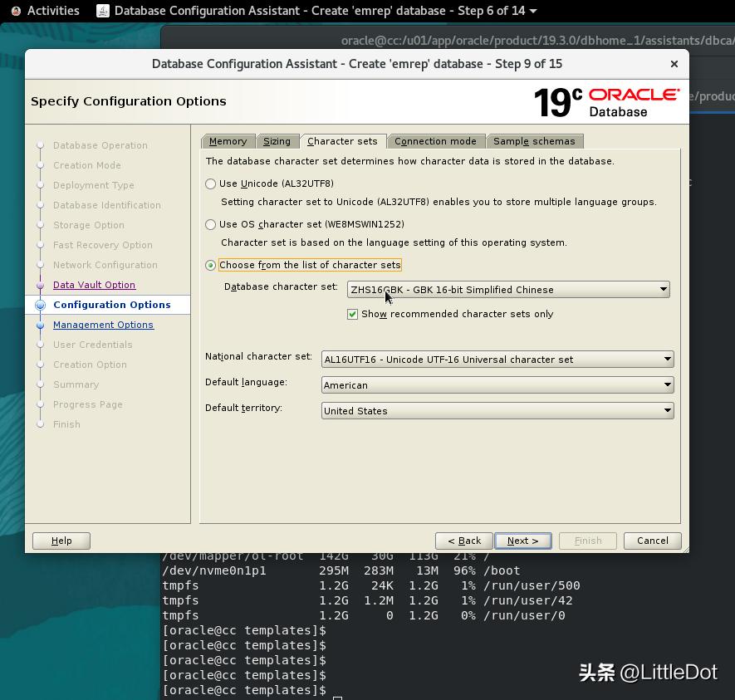735x700 pixels.
Task: Click the /dev/nvme0n1p1 line in terminal
Action: coord(341,570)
